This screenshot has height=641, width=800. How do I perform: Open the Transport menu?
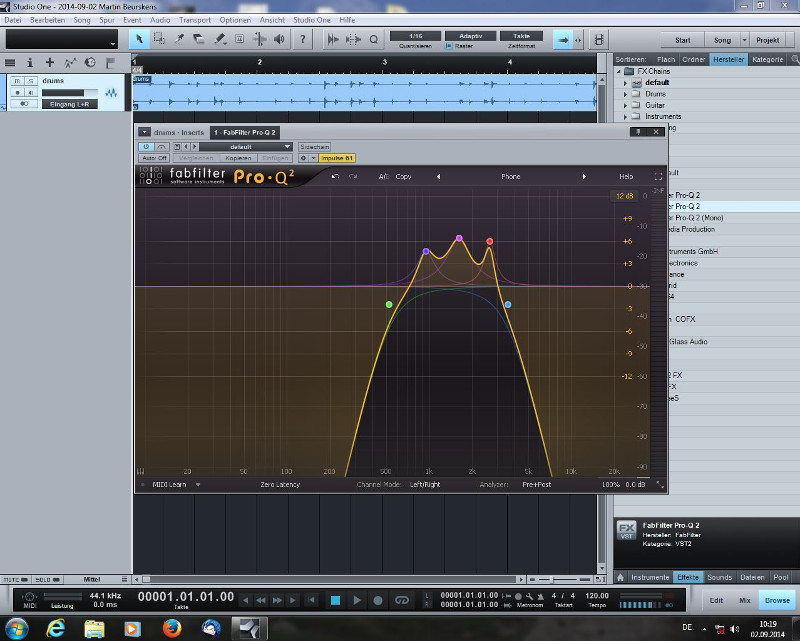tap(194, 20)
